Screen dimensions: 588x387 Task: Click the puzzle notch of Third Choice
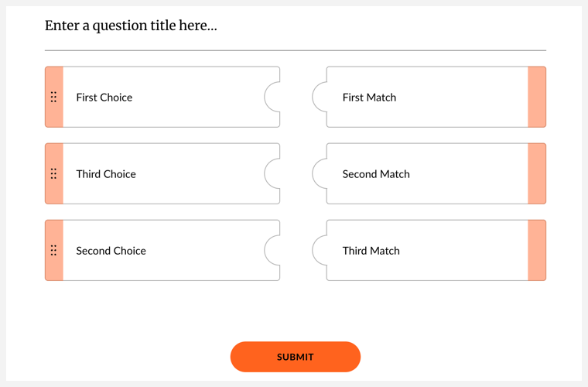coord(272,174)
